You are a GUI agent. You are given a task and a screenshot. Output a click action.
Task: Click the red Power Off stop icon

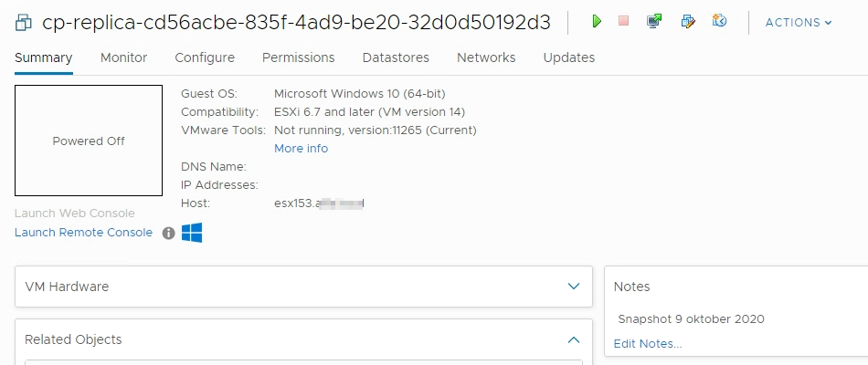point(624,21)
